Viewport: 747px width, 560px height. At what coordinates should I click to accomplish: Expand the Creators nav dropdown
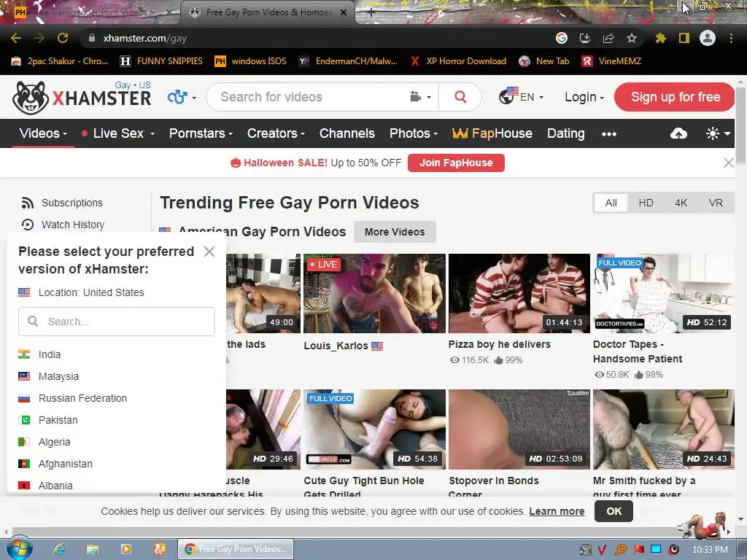(275, 134)
